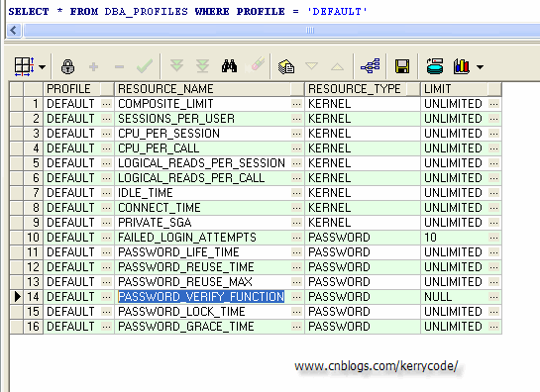This screenshot has height=392, width=540.
Task: Click the KERNEL cell in IDLE_TIME row
Action: 363,193
